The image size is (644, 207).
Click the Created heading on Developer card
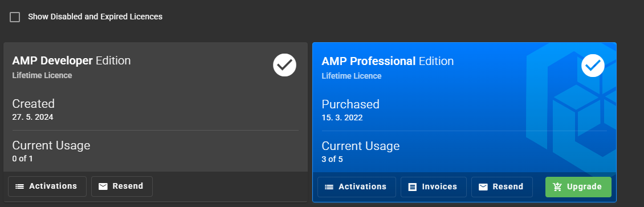[33, 104]
